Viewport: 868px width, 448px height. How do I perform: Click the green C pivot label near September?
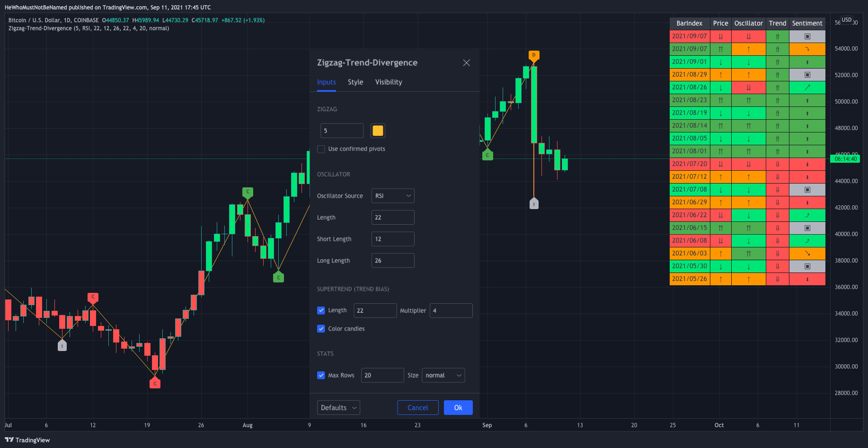[487, 155]
